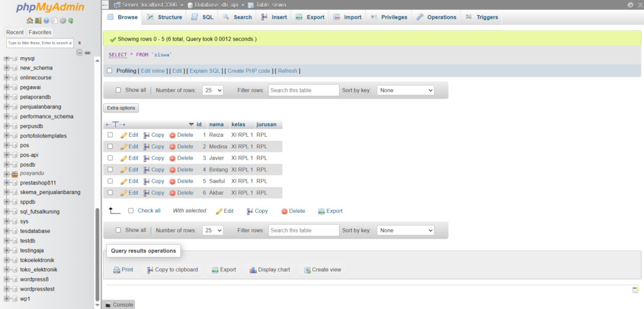Select the checkbox for Bintang row
The height and width of the screenshot is (309, 644).
(x=110, y=170)
